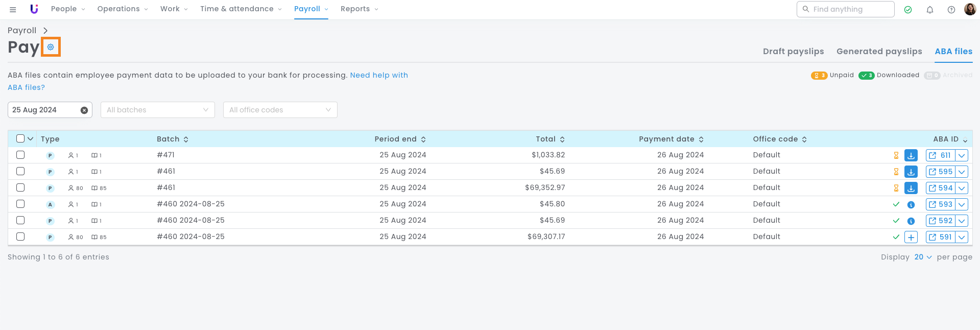The image size is (980, 330).
Task: Expand the dropdown arrow next to ABA 611
Action: (962, 155)
